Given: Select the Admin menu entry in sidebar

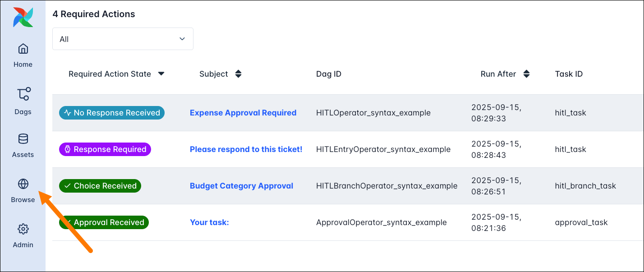Looking at the screenshot, I should tap(23, 244).
